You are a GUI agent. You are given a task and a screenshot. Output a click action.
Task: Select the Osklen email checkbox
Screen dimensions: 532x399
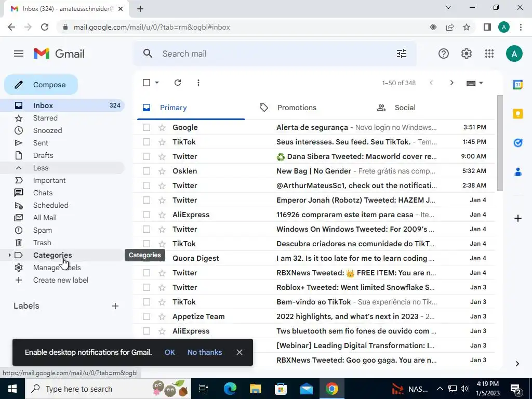click(x=147, y=171)
